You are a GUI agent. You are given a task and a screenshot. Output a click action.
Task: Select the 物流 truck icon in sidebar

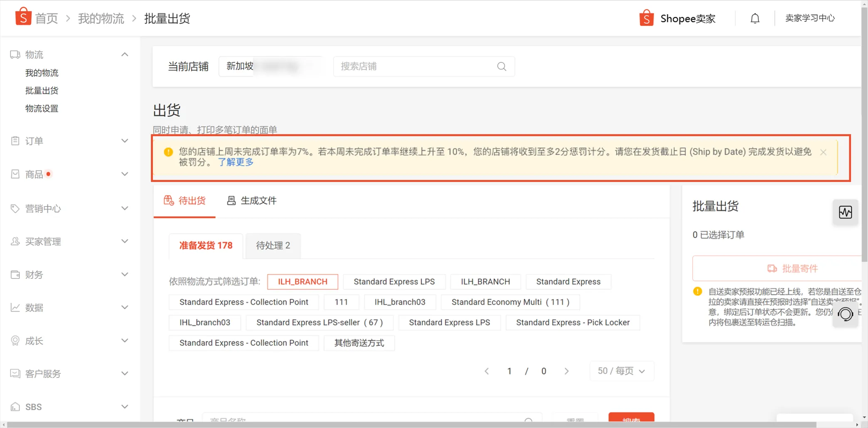point(15,54)
